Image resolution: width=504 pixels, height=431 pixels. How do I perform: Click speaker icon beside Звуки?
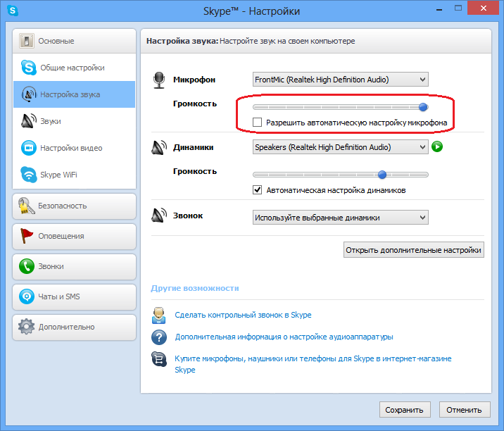[29, 121]
